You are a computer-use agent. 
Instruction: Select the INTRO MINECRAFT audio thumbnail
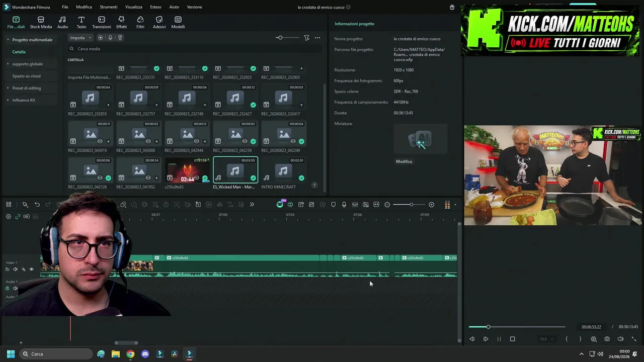[284, 170]
